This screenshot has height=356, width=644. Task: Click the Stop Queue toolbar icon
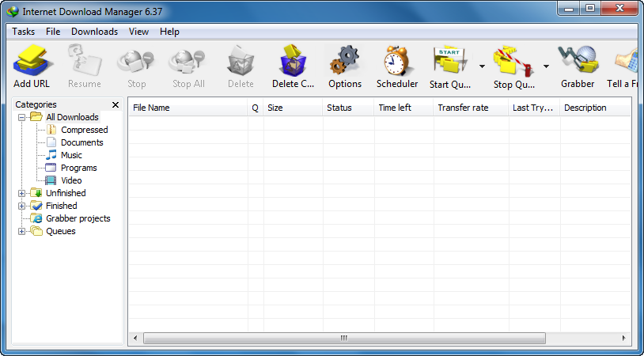513,61
